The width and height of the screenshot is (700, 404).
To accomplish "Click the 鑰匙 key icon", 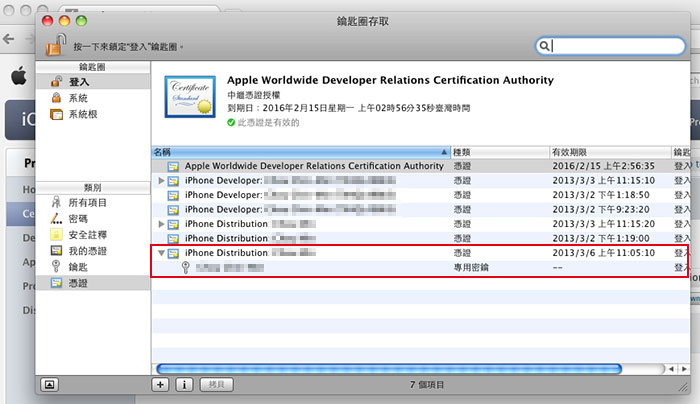I will coord(56,267).
